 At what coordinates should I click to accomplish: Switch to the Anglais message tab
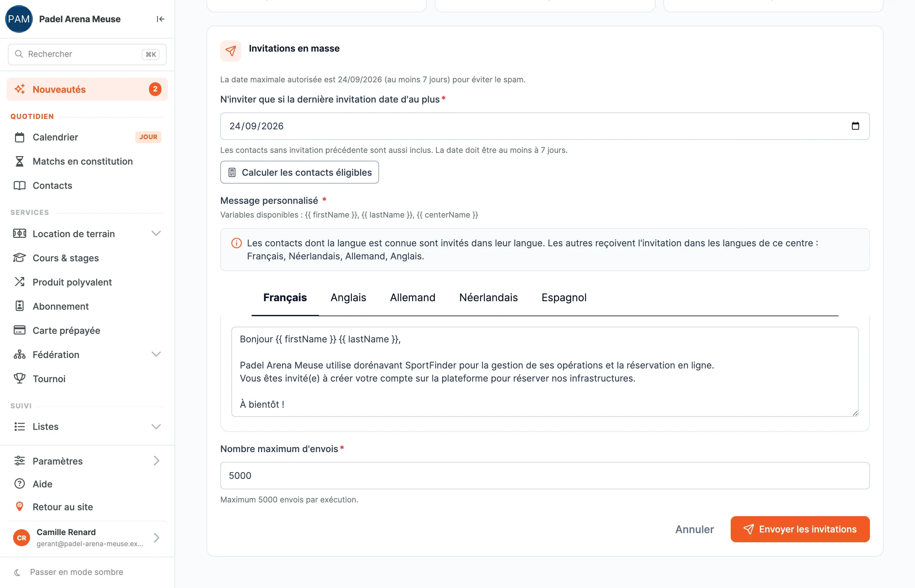coord(348,298)
